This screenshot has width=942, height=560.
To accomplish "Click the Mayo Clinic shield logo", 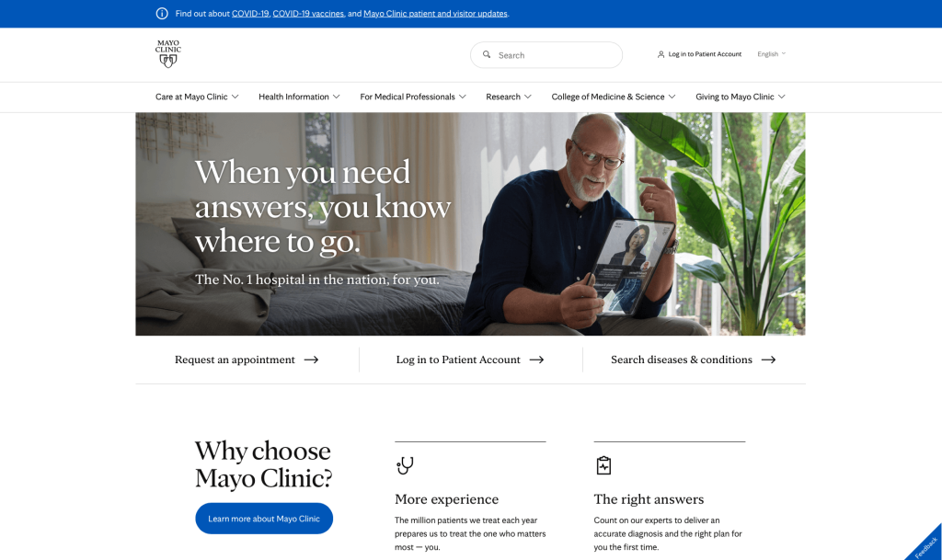I will pos(168,54).
